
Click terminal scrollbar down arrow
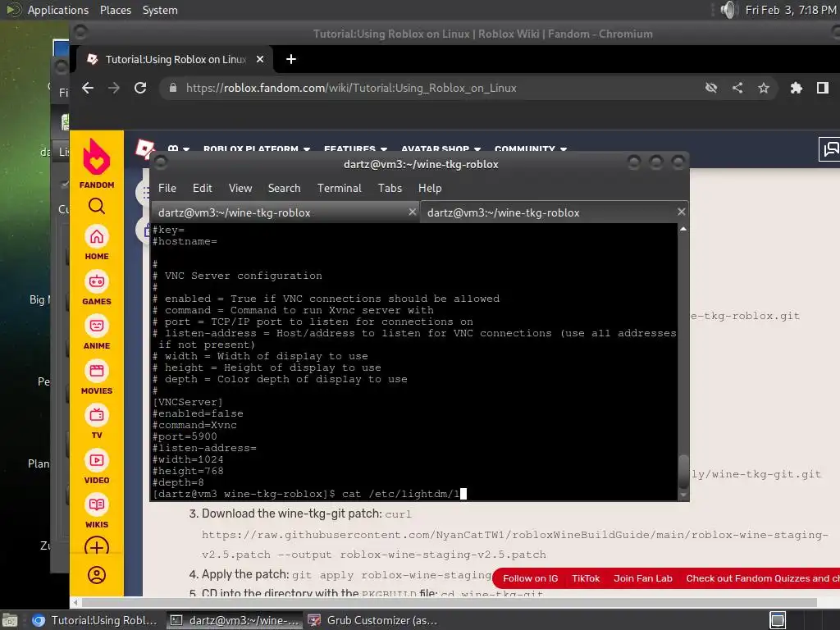[683, 495]
